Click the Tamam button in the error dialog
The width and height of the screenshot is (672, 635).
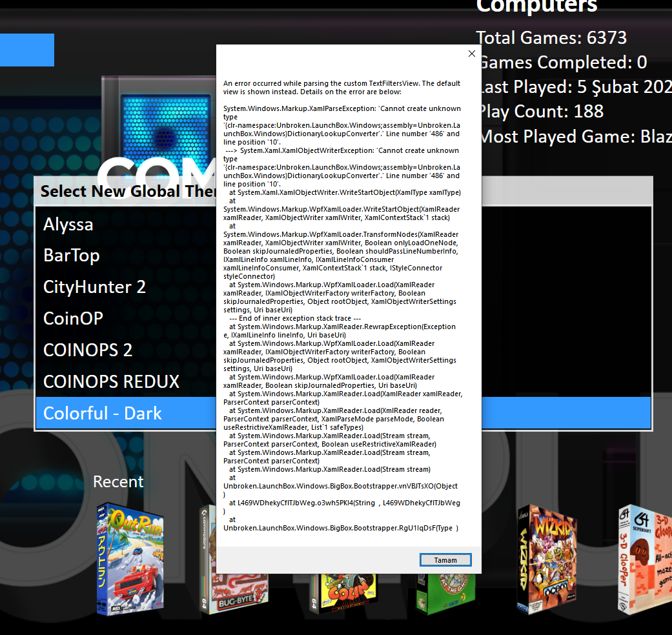(x=445, y=560)
